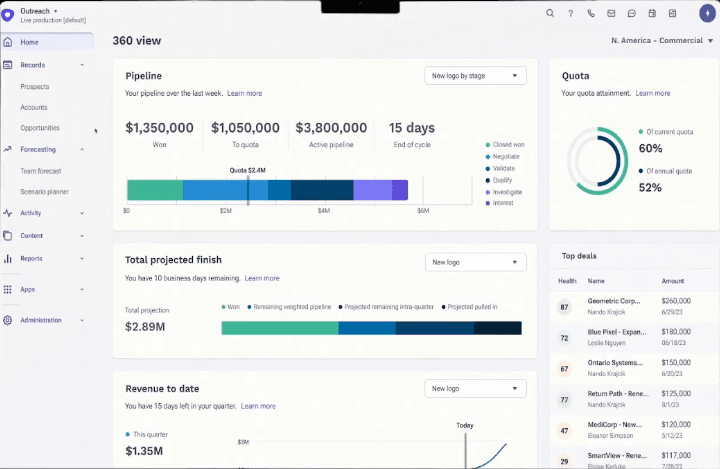Open the New logo by stage dropdown
Viewport: 720px width, 469px height.
475,76
